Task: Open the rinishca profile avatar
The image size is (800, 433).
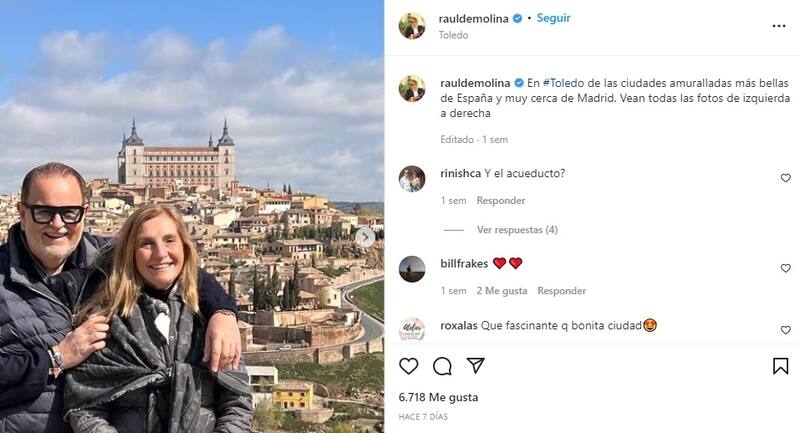Action: [x=412, y=179]
